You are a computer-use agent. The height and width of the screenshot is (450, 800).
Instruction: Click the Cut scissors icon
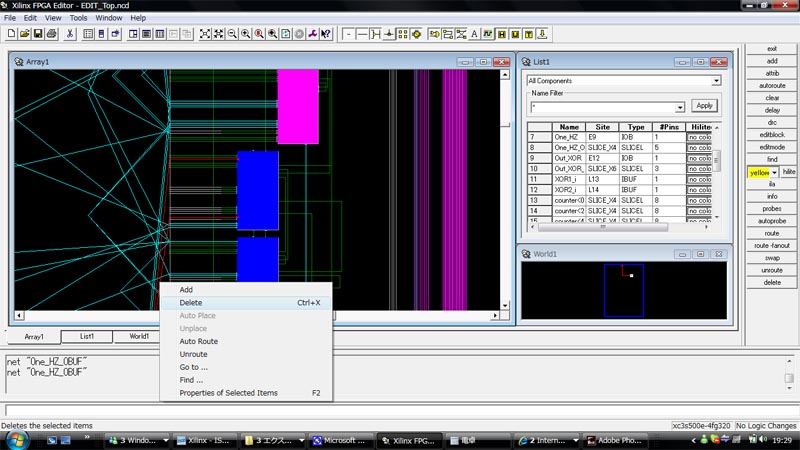click(x=70, y=34)
